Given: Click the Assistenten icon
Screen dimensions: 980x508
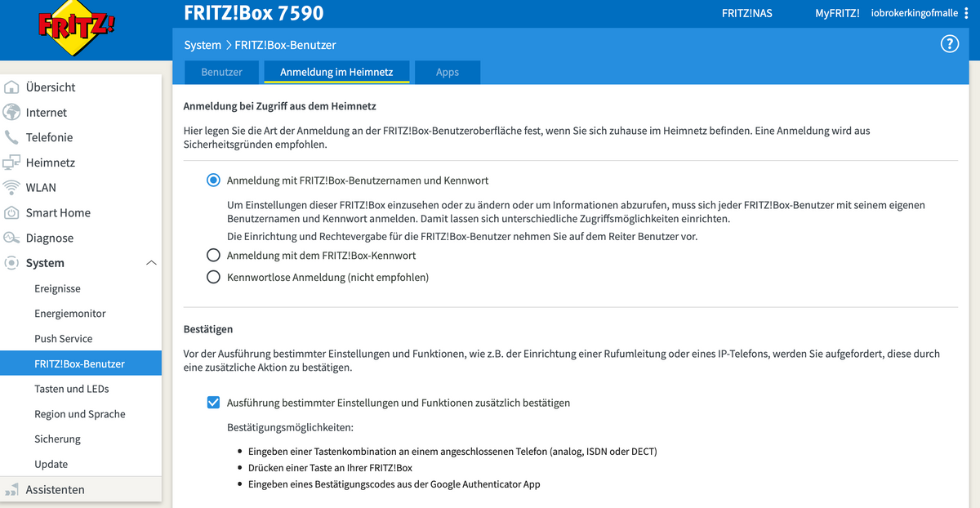Looking at the screenshot, I should point(11,490).
